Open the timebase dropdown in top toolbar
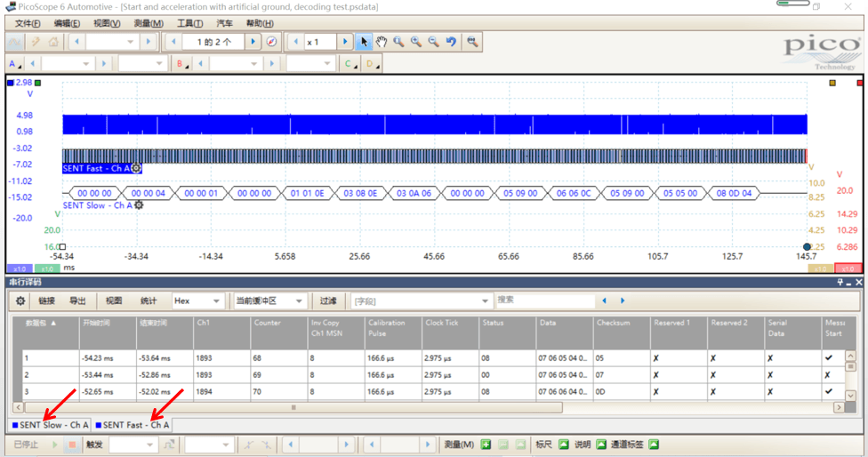Image resolution: width=868 pixels, height=457 pixels. point(112,42)
